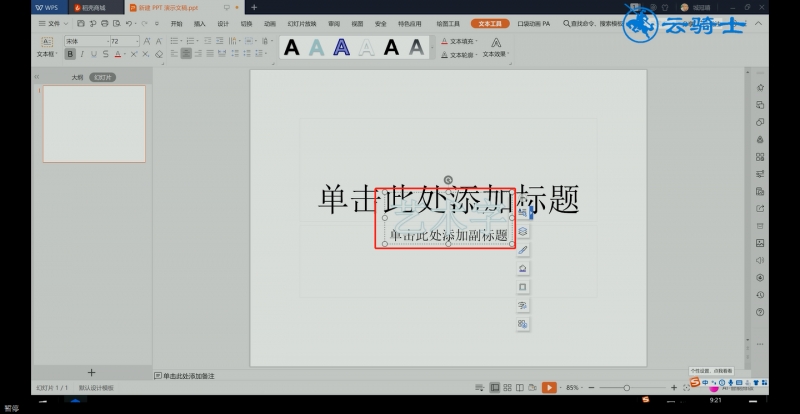Undo the last action
Screen dimensions: 800x414
(129, 23)
